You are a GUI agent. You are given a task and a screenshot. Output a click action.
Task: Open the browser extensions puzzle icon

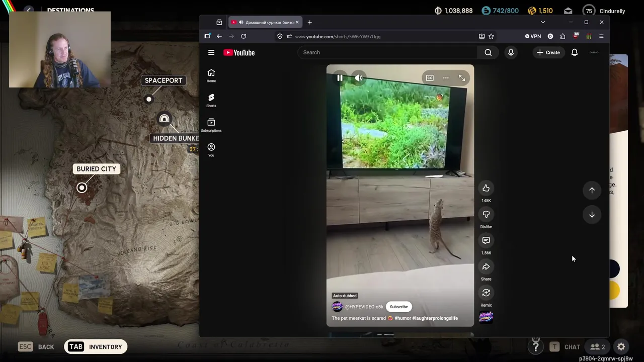562,36
